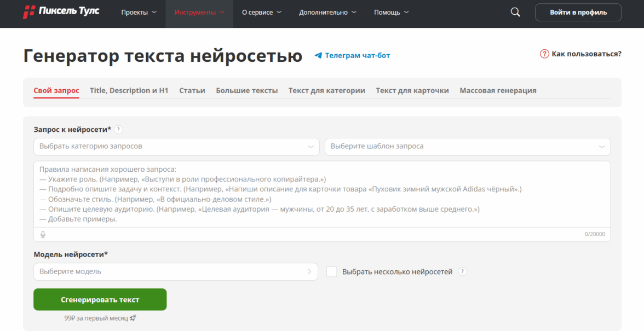
Task: Click the Войти в профиль button
Action: pos(578,12)
